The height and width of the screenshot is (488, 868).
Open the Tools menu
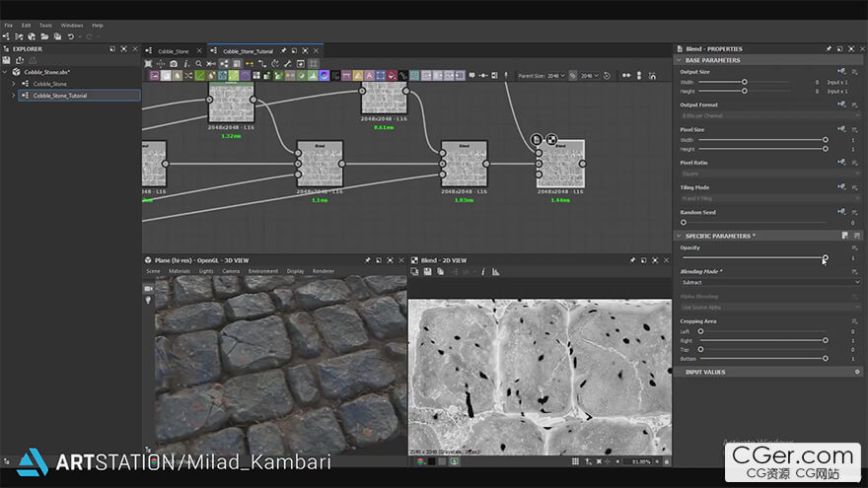45,26
